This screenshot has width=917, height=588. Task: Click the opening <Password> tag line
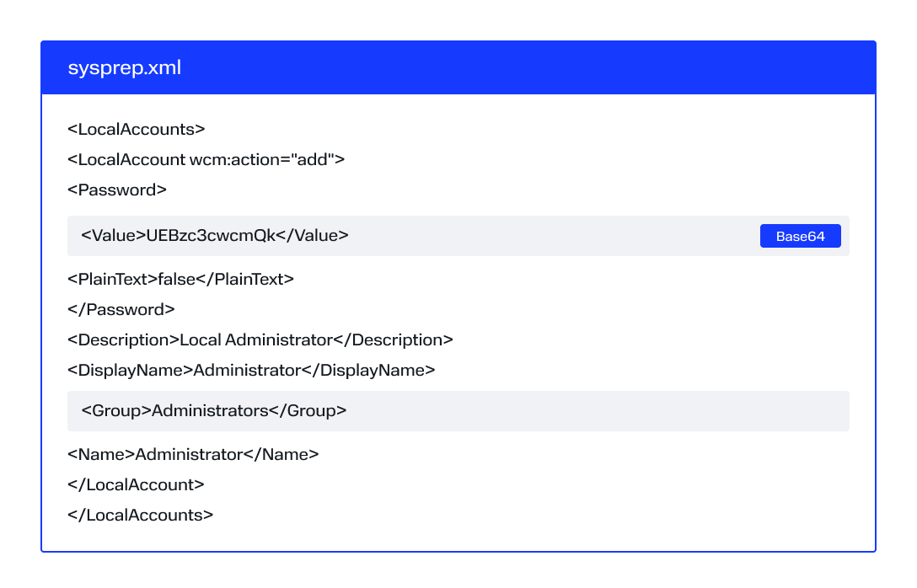[117, 190]
